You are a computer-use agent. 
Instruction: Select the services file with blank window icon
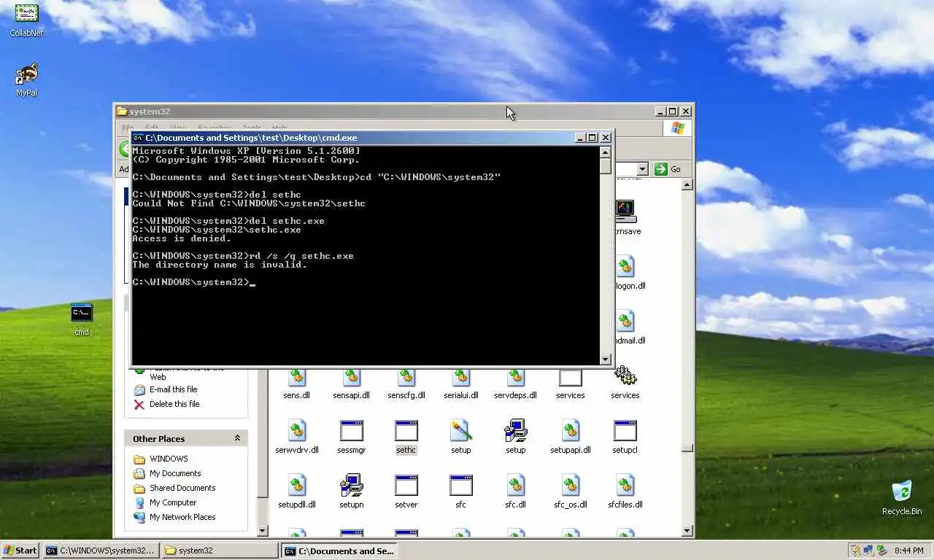pos(571,384)
